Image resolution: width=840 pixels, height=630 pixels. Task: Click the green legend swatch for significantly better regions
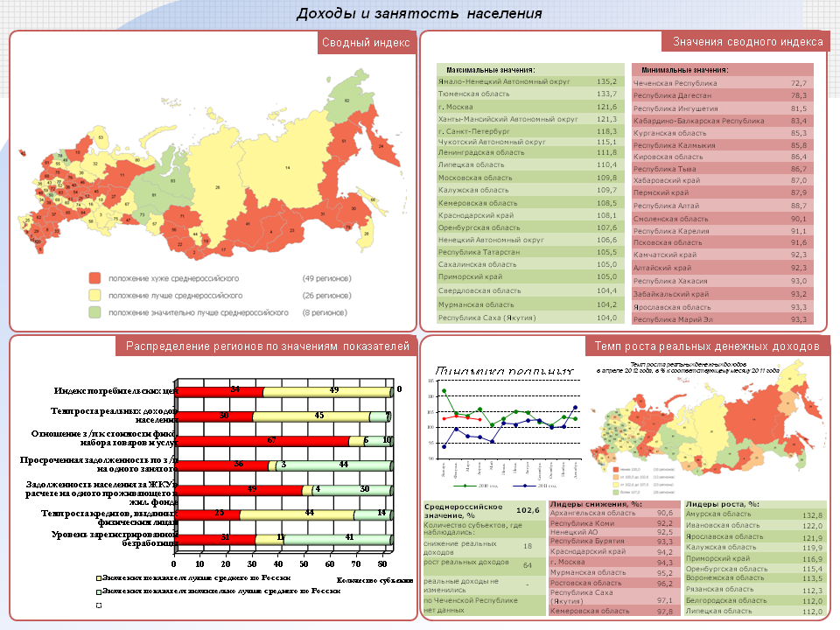(94, 312)
